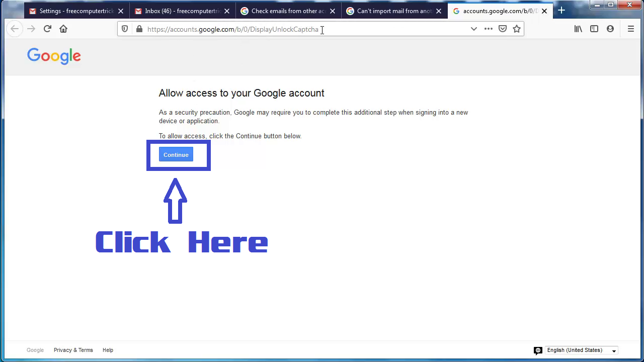Go back with the browser back arrow

point(15,29)
